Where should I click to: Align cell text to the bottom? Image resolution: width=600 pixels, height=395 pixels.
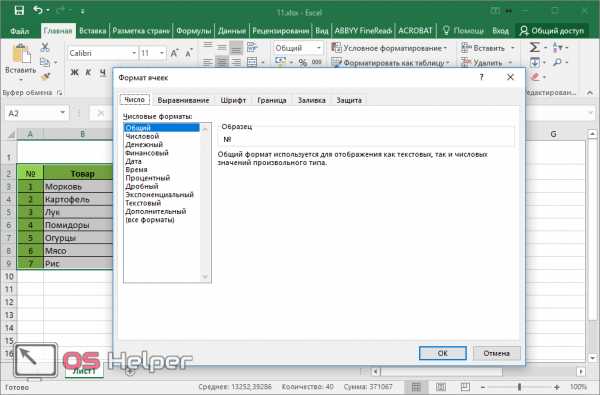(236, 47)
